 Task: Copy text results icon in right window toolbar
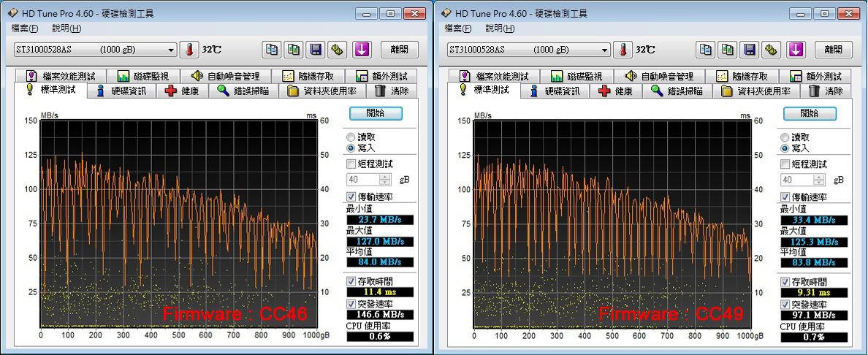pyautogui.click(x=705, y=49)
